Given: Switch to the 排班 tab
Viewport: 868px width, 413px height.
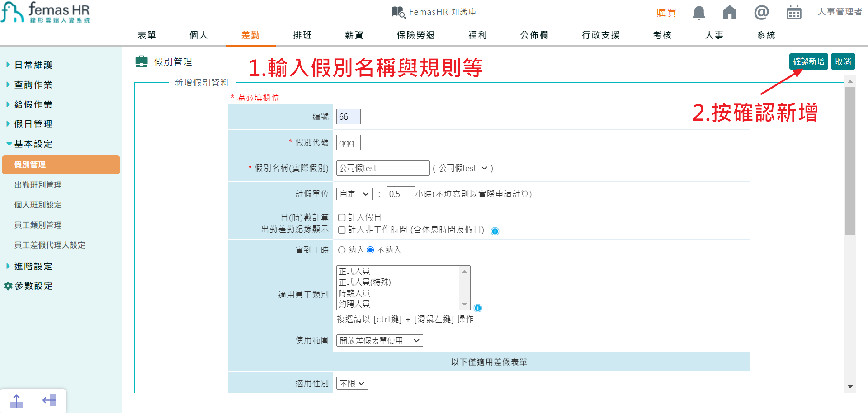Looking at the screenshot, I should point(302,35).
